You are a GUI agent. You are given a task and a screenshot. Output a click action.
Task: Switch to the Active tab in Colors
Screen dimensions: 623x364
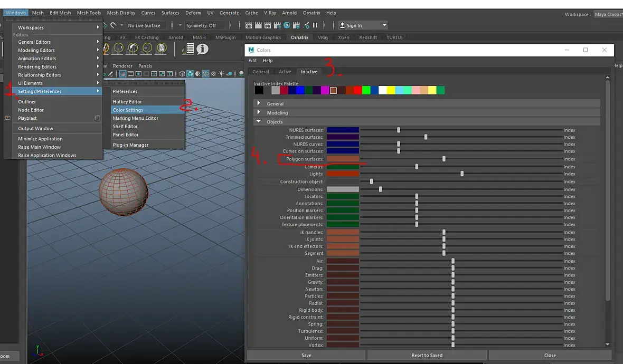pos(285,72)
